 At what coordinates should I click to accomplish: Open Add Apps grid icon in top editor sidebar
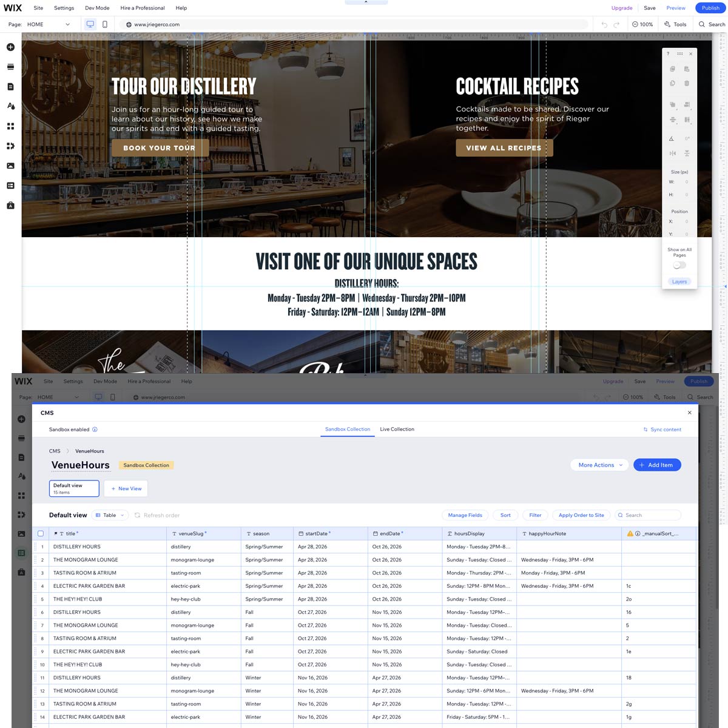click(x=10, y=126)
